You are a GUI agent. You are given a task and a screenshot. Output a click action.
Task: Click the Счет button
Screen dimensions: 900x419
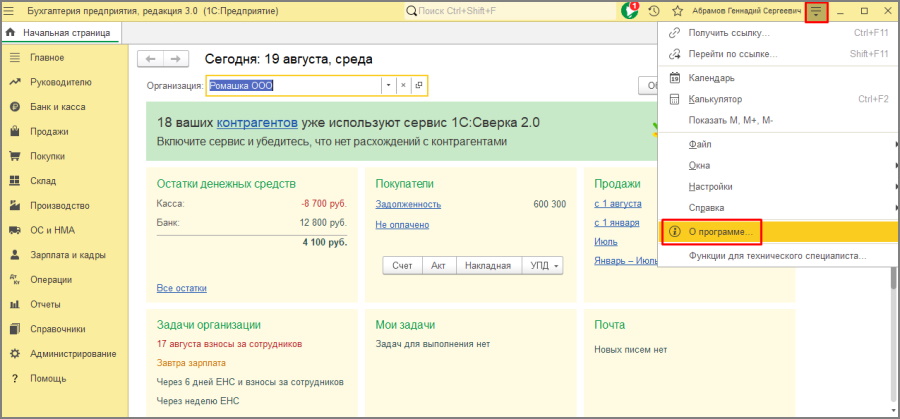[x=402, y=266]
